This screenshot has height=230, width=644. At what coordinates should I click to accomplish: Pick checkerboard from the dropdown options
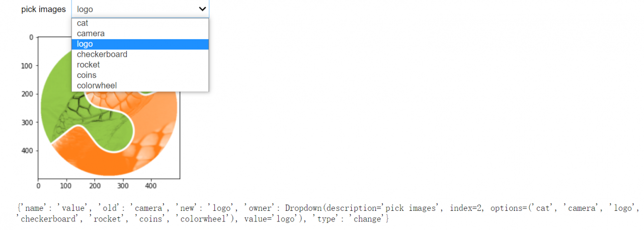[x=140, y=54]
